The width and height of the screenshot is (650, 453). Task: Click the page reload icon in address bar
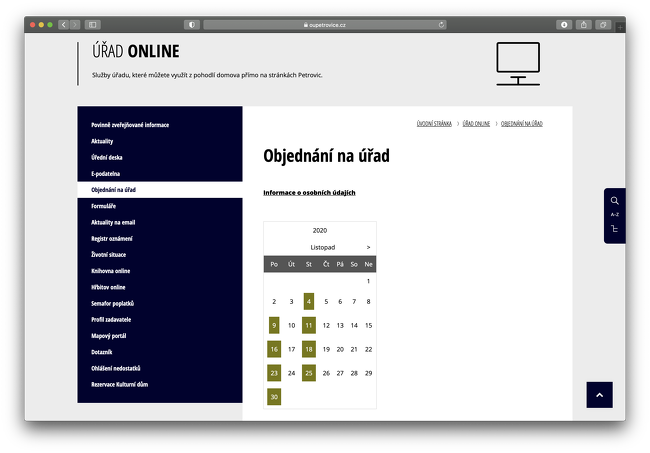click(441, 24)
